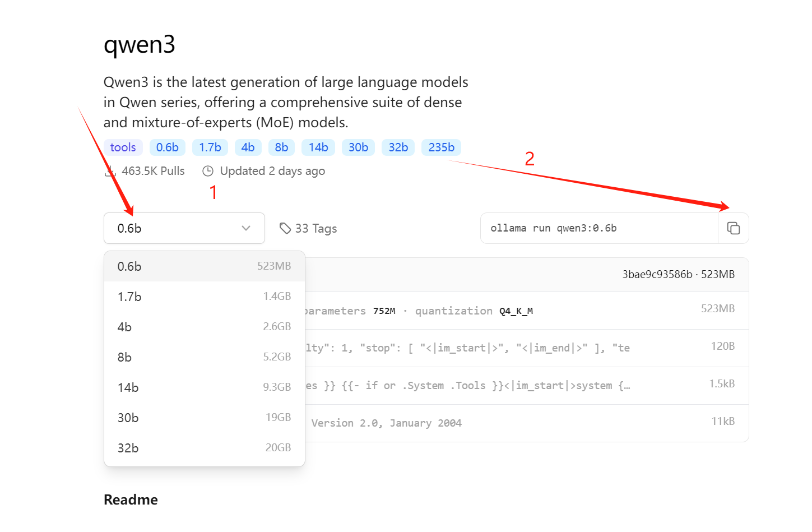Viewport: 812px width, 532px height.
Task: Click the Readme heading
Action: 131,499
